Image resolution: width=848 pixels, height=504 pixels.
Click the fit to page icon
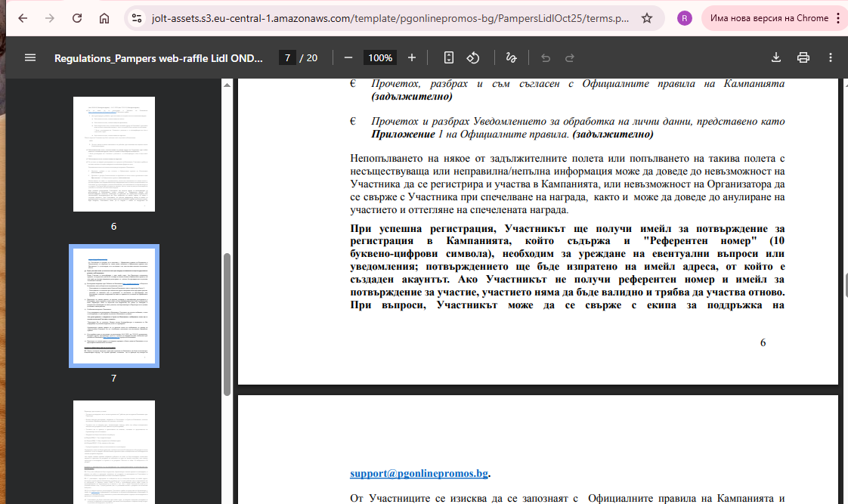449,58
